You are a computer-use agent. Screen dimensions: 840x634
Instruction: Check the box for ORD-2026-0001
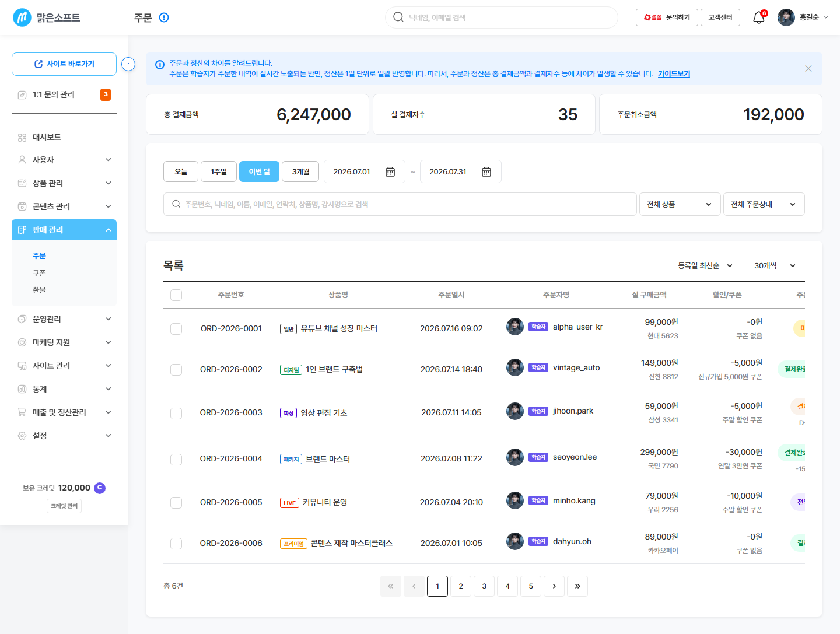point(176,329)
